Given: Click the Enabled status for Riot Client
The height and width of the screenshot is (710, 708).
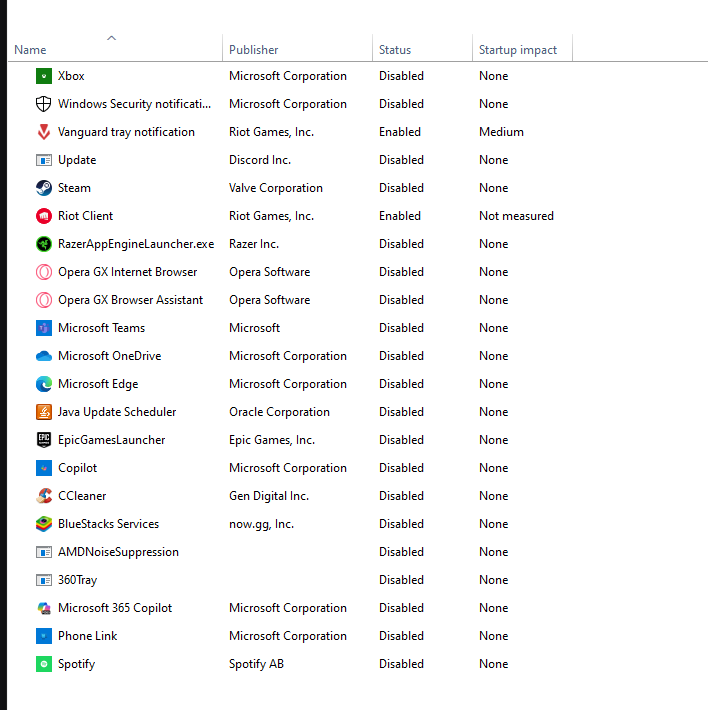Looking at the screenshot, I should 400,216.
